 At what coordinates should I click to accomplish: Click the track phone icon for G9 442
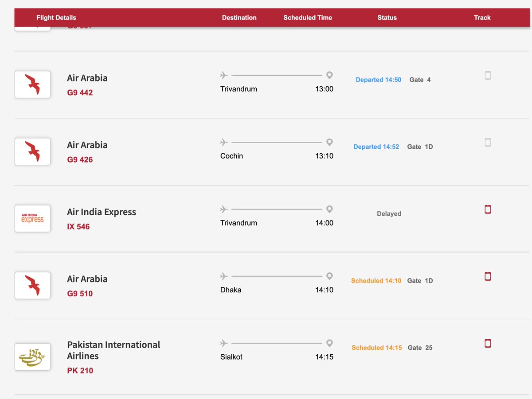coord(488,75)
